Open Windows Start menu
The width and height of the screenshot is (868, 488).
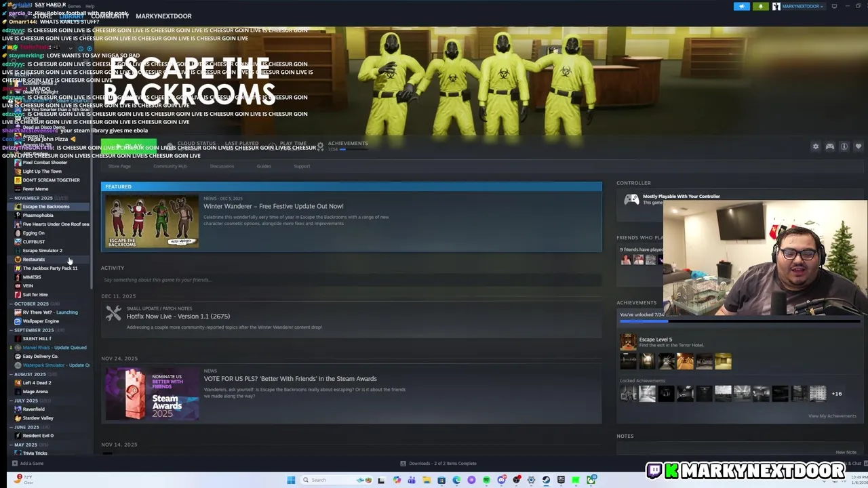[291, 480]
